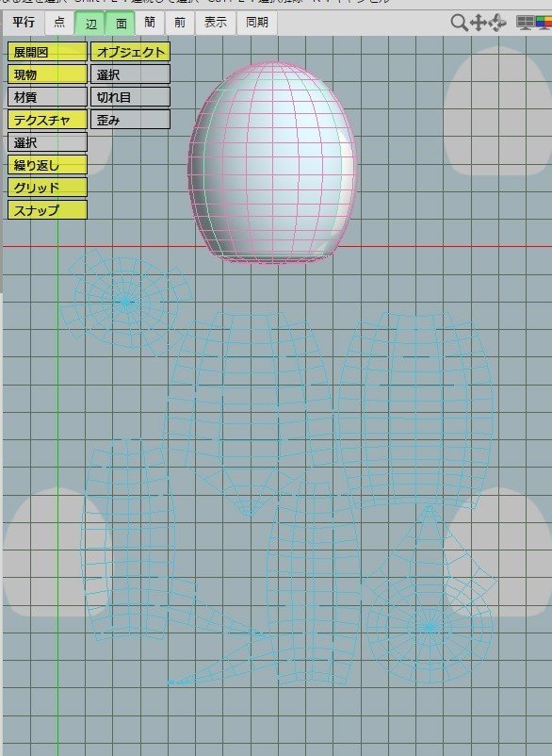
Task: Toggle 繰り返し texture repeat
Action: 47,165
